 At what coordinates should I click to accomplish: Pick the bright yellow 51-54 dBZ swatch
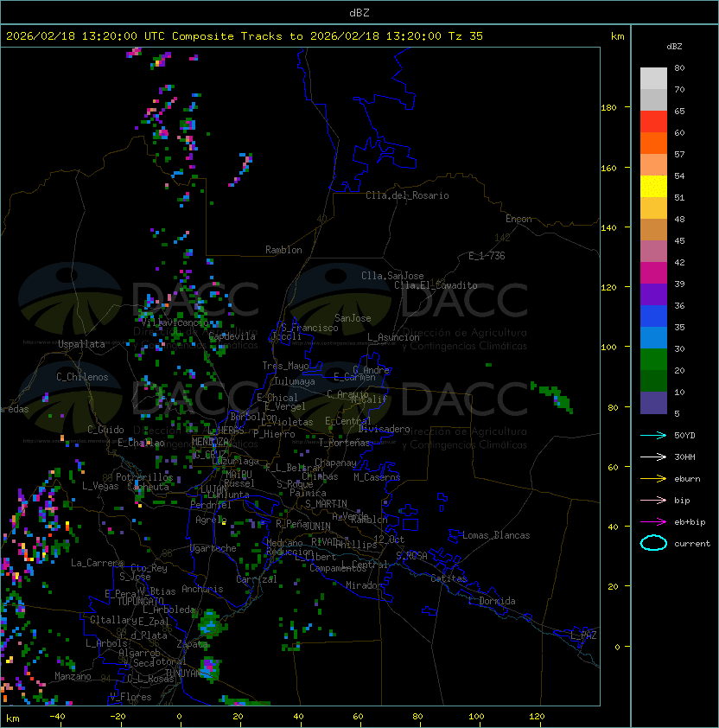pos(653,186)
